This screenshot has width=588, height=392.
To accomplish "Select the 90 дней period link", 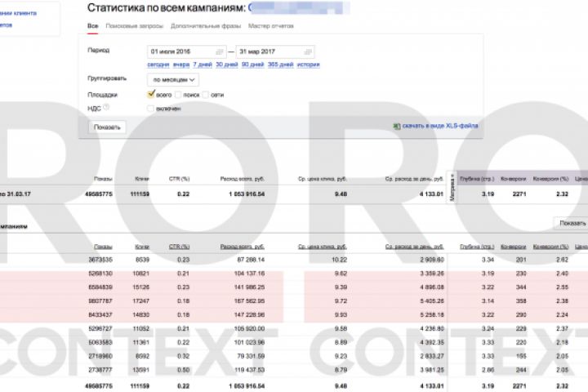I will [252, 65].
